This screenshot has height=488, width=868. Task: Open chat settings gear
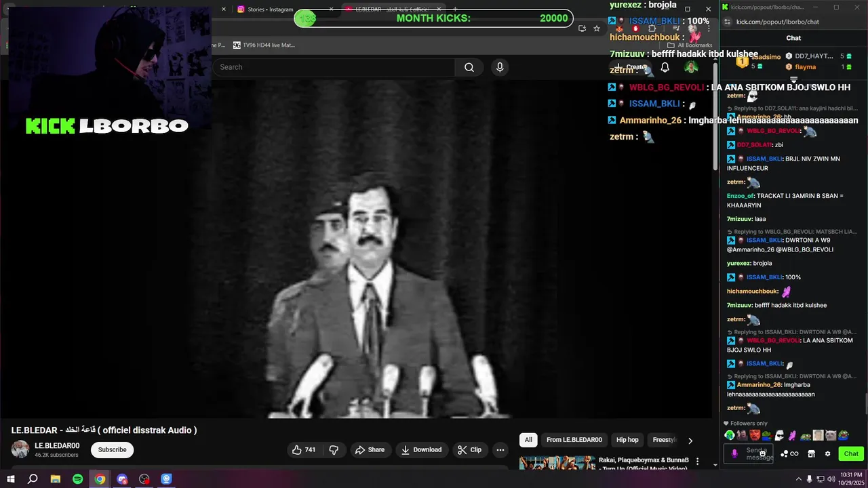coord(827,453)
